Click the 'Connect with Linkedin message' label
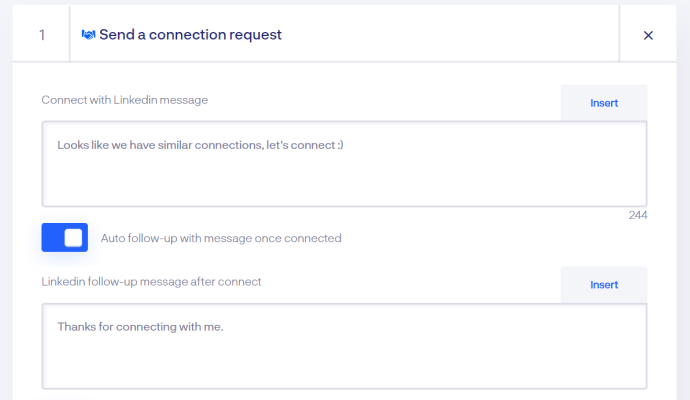 tap(125, 100)
